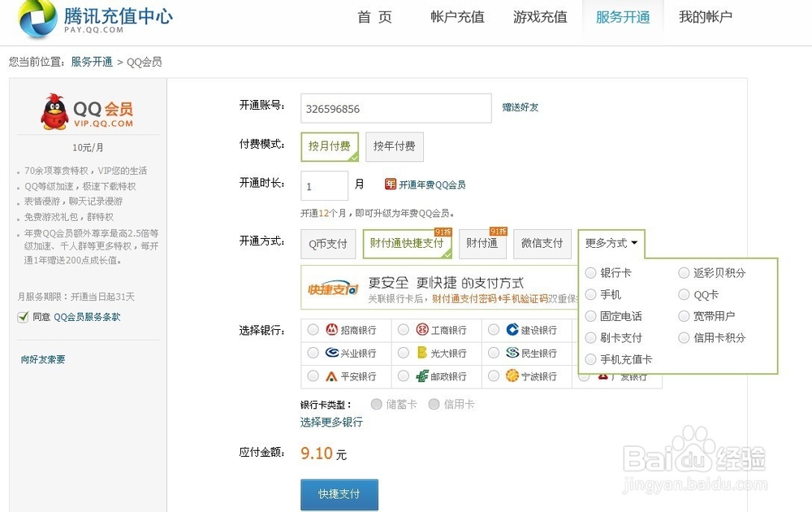Click the 宁波银行 bank logo
Screen dimensions: 812x512
512,375
